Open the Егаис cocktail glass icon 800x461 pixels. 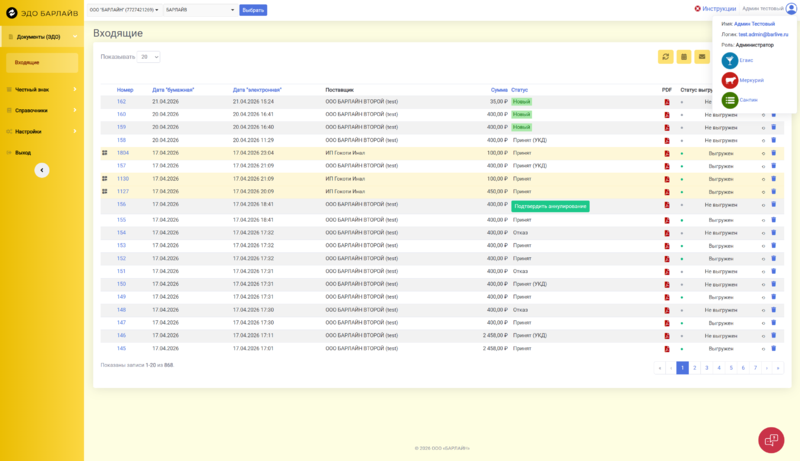pos(730,61)
